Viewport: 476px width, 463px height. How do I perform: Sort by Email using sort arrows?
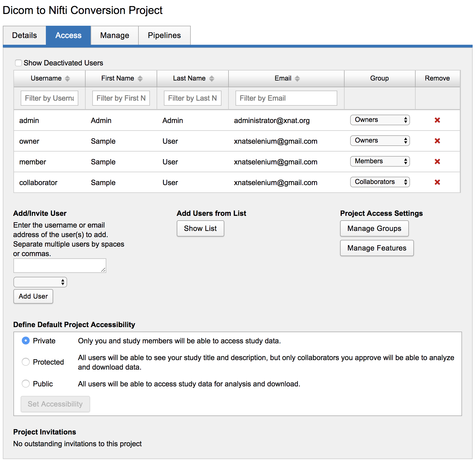[x=297, y=79]
